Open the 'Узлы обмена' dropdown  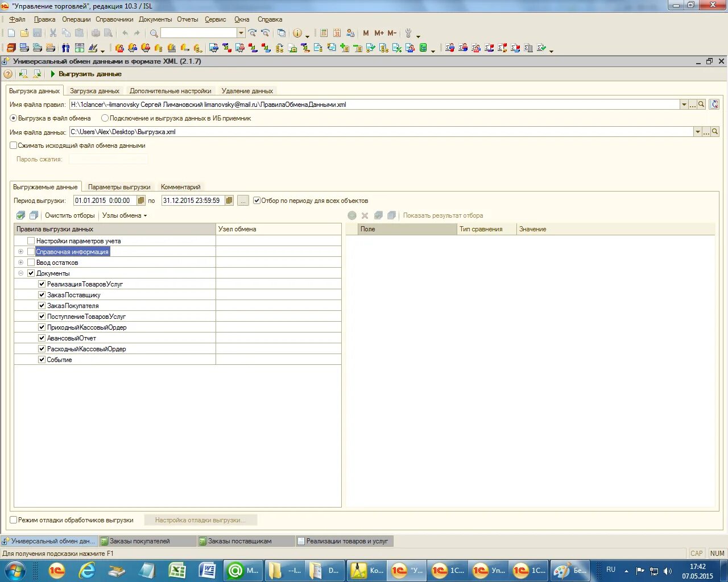(125, 215)
